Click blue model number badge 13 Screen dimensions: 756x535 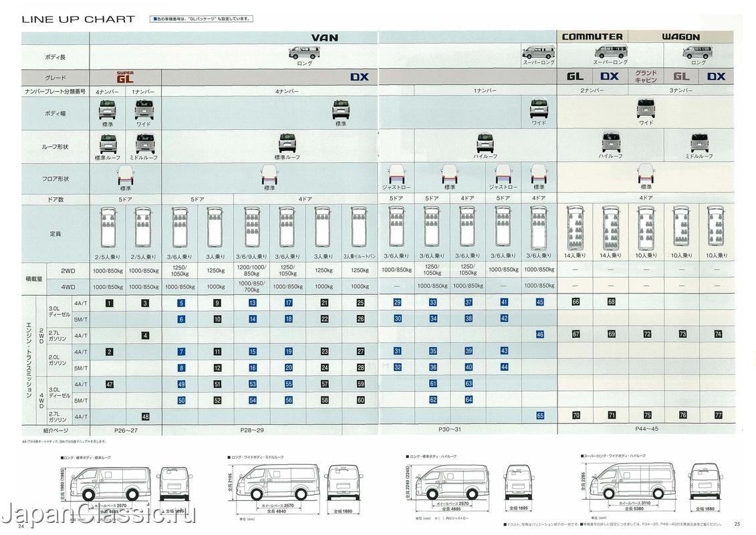coord(252,303)
